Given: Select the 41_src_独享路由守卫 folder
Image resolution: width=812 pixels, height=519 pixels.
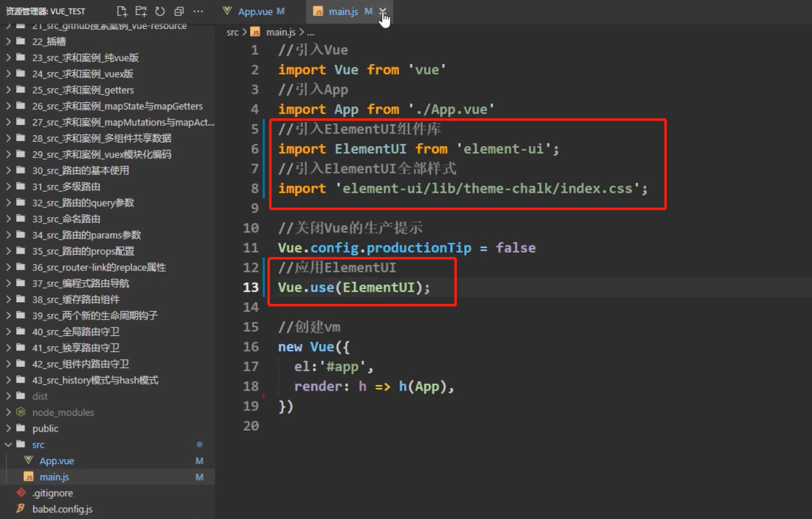Looking at the screenshot, I should (107, 348).
